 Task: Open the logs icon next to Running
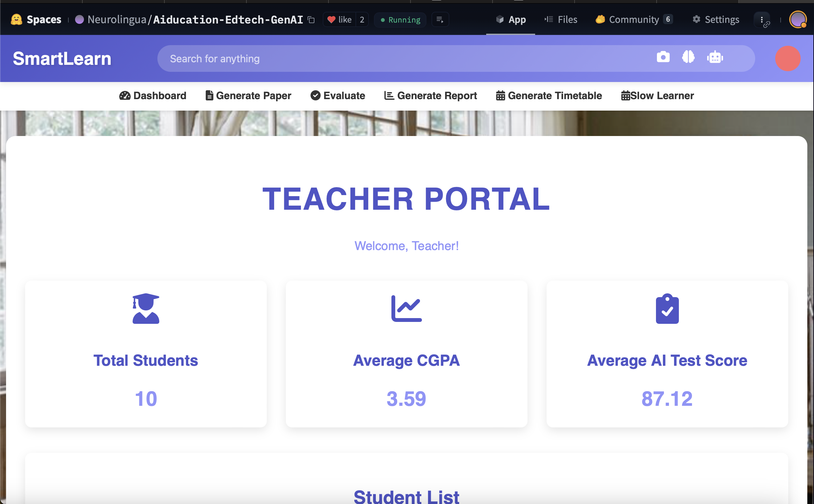point(440,20)
